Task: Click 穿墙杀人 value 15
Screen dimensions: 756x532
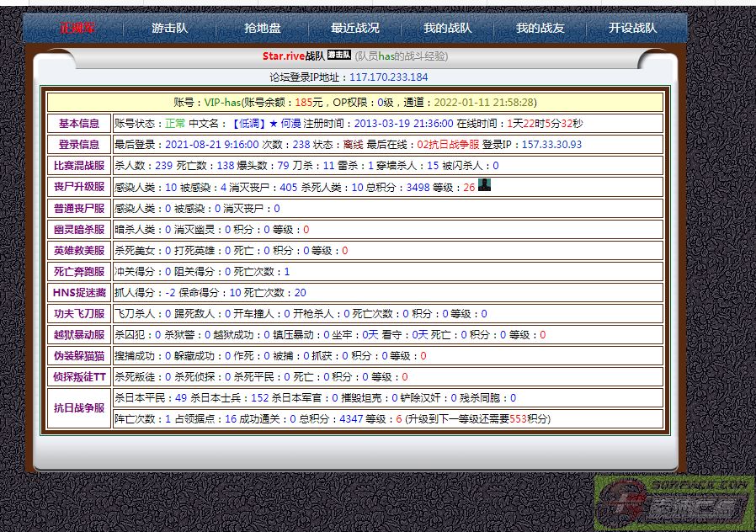Action: point(433,166)
